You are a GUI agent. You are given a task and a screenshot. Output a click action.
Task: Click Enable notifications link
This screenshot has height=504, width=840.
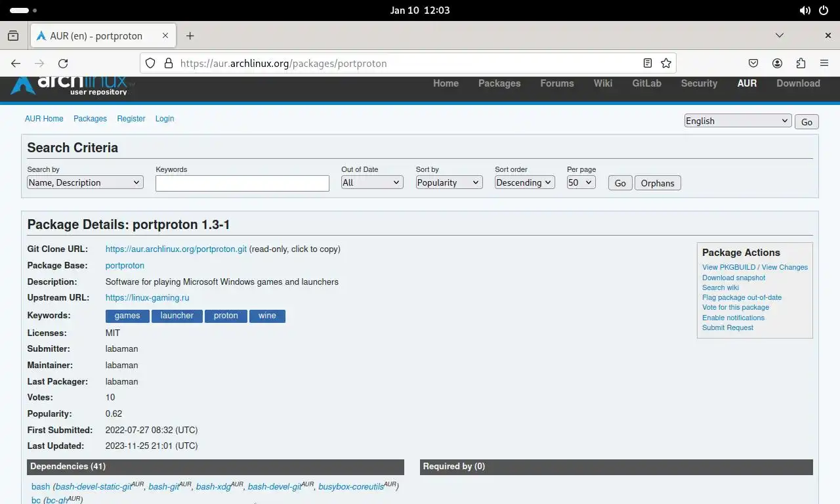tap(733, 318)
